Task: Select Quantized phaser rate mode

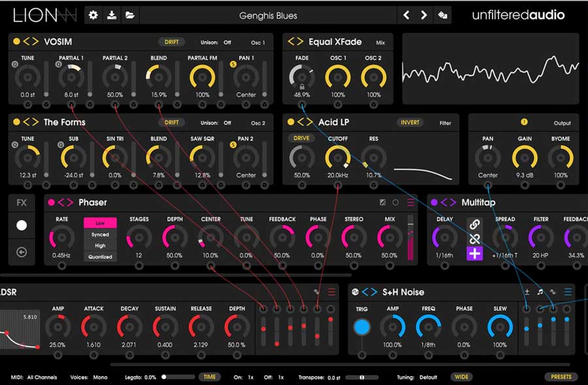Action: coord(100,256)
